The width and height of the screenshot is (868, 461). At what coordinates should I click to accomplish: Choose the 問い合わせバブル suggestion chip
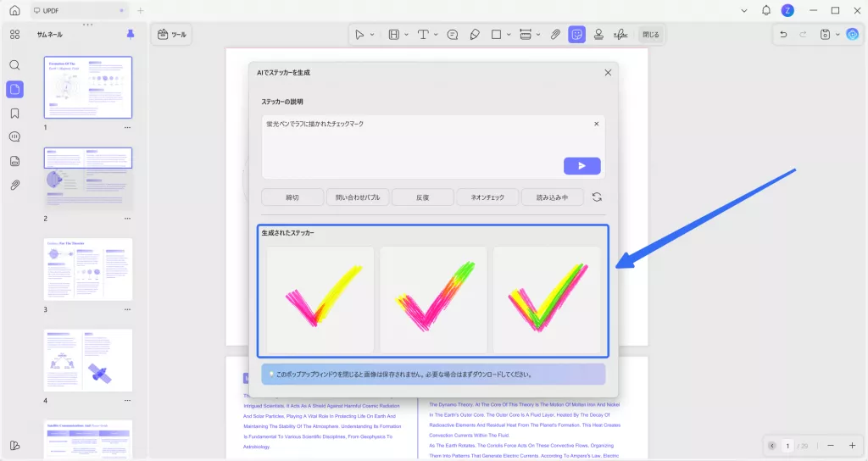358,197
